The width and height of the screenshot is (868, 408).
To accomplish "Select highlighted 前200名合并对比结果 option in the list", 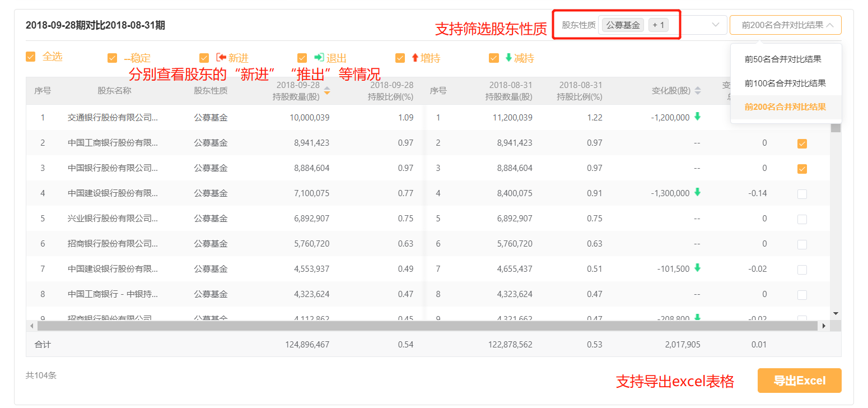I will tap(786, 106).
